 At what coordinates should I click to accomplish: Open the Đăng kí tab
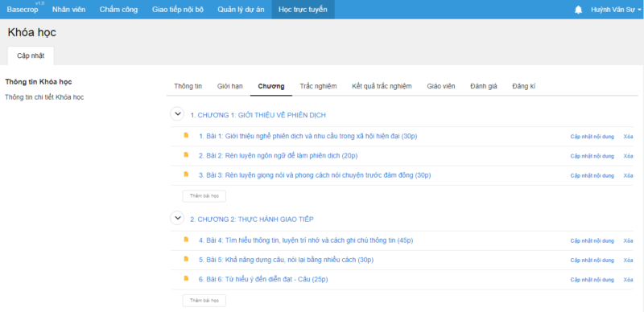pos(524,86)
